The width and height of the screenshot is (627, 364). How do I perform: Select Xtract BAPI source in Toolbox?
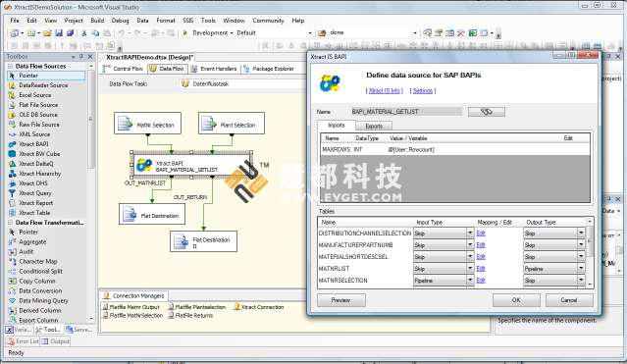coord(33,144)
